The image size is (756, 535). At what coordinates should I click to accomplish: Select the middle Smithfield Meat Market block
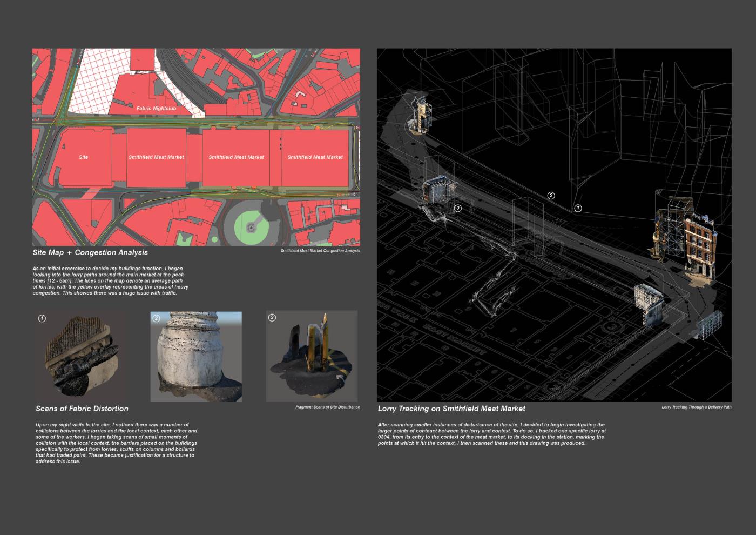pyautogui.click(x=237, y=157)
